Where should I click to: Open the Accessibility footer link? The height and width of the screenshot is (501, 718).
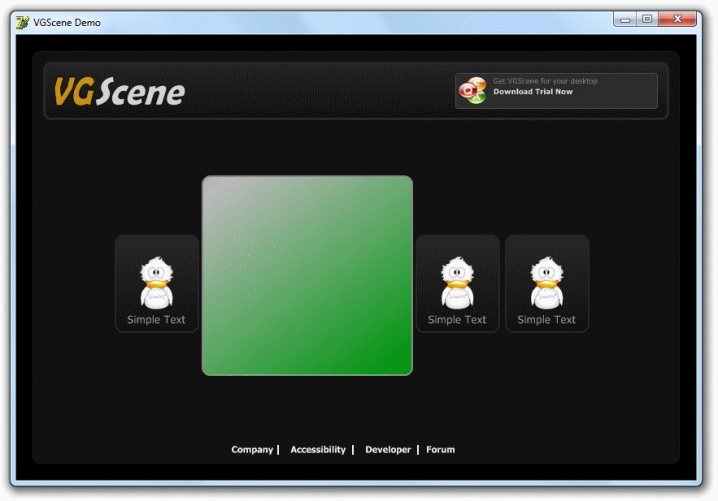(318, 450)
